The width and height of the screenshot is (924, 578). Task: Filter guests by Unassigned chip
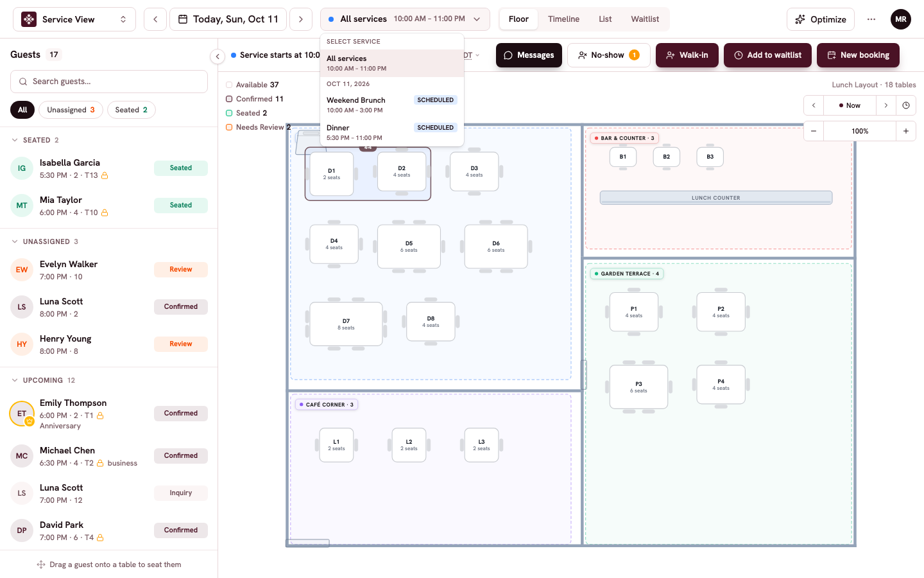point(71,110)
